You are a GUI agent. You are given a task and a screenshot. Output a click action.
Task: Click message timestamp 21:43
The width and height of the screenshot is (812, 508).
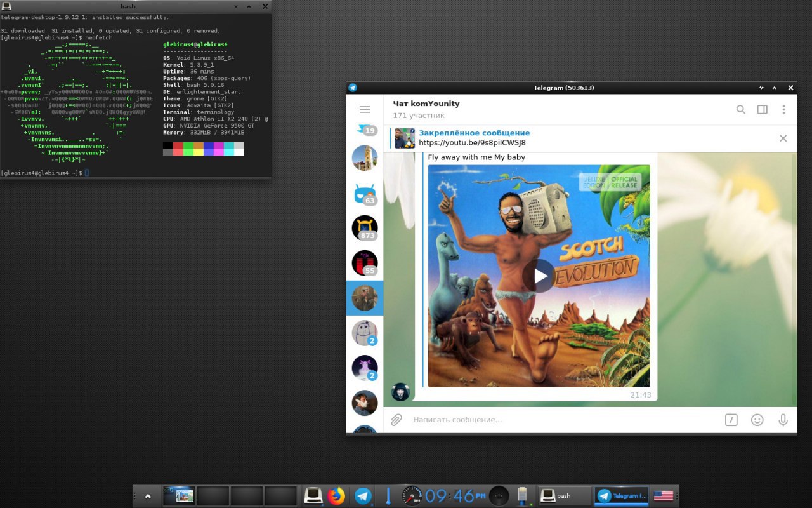641,395
